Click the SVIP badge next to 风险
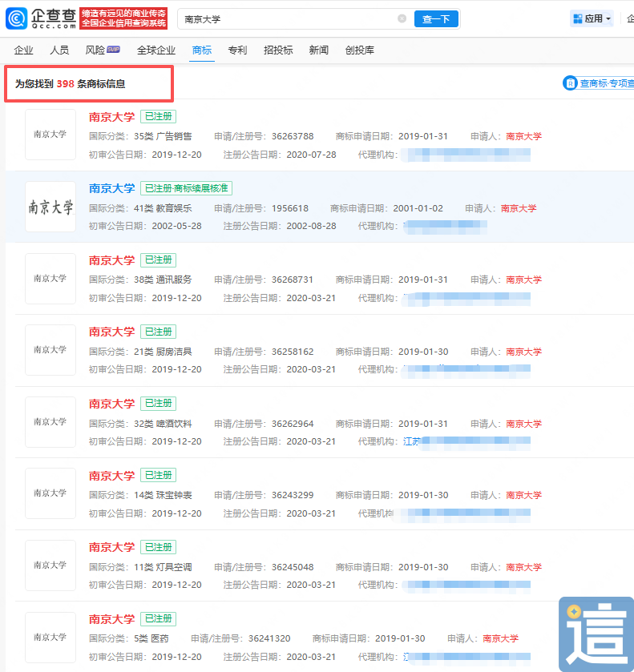Image resolution: width=634 pixels, height=672 pixels. coord(113,50)
